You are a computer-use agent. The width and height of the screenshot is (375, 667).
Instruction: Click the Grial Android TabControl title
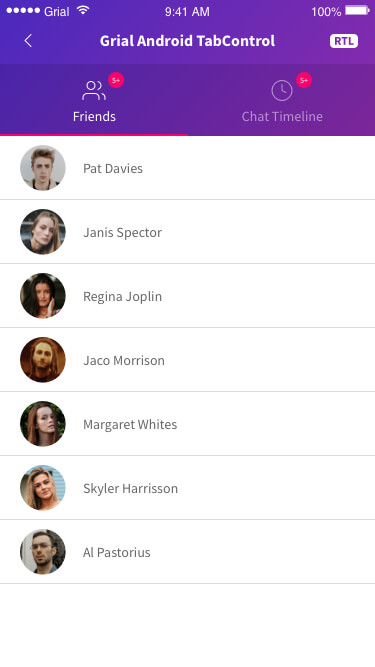click(x=188, y=41)
